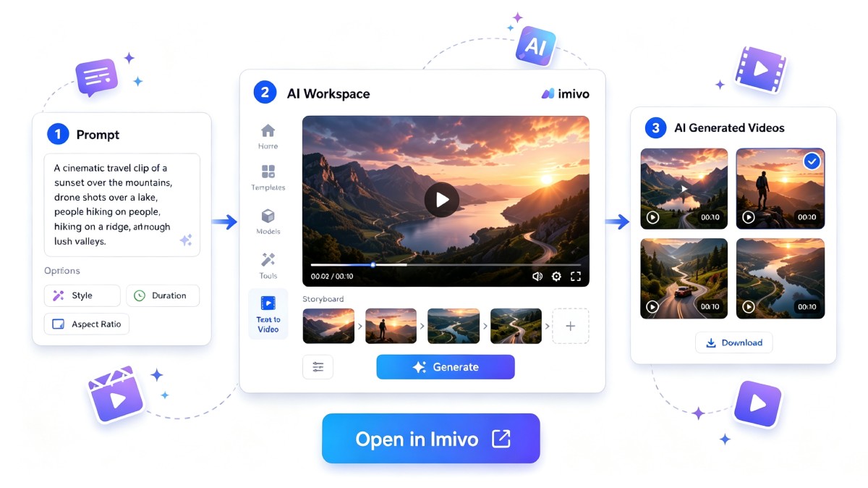Open Home in the workspace sidebar

click(268, 136)
